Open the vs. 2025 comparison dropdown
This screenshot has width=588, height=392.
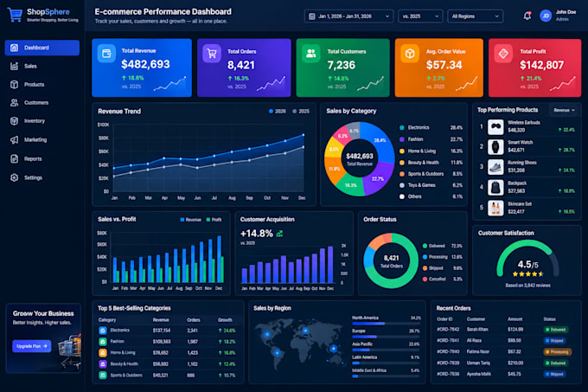click(420, 16)
